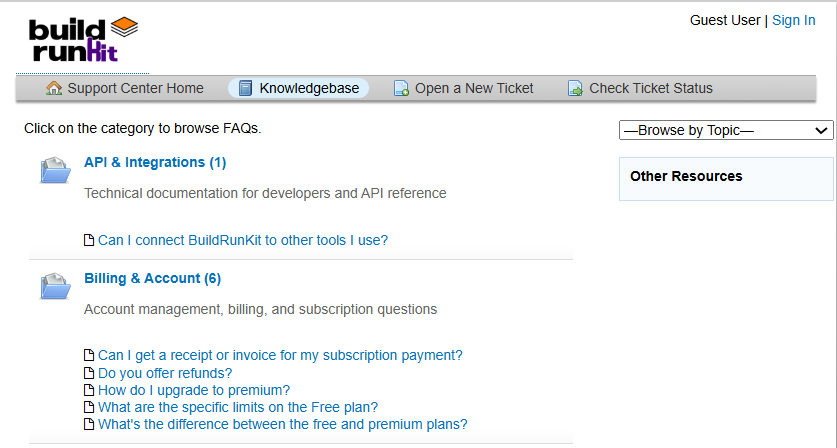Click the house icon beside Support Center Home
Viewport: 837px width, 448px height.
click(x=54, y=88)
